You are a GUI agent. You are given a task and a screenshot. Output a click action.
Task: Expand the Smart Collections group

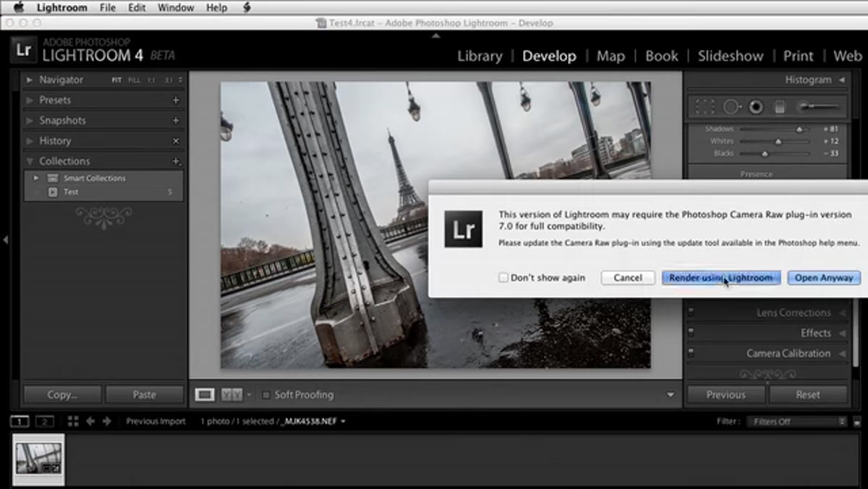coord(36,178)
